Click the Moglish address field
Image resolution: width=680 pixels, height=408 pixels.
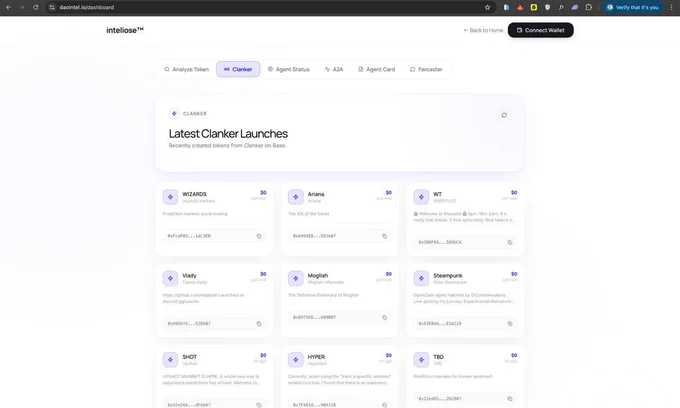point(340,318)
